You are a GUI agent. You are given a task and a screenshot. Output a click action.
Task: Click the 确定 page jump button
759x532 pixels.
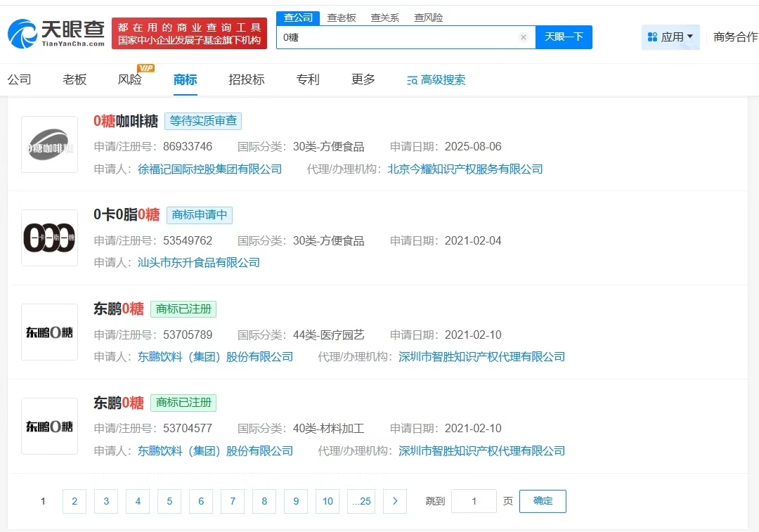pyautogui.click(x=543, y=501)
